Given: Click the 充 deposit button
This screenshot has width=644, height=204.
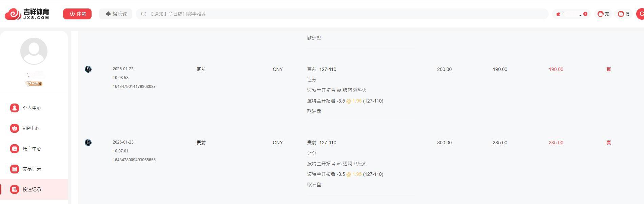Looking at the screenshot, I should coord(603,14).
